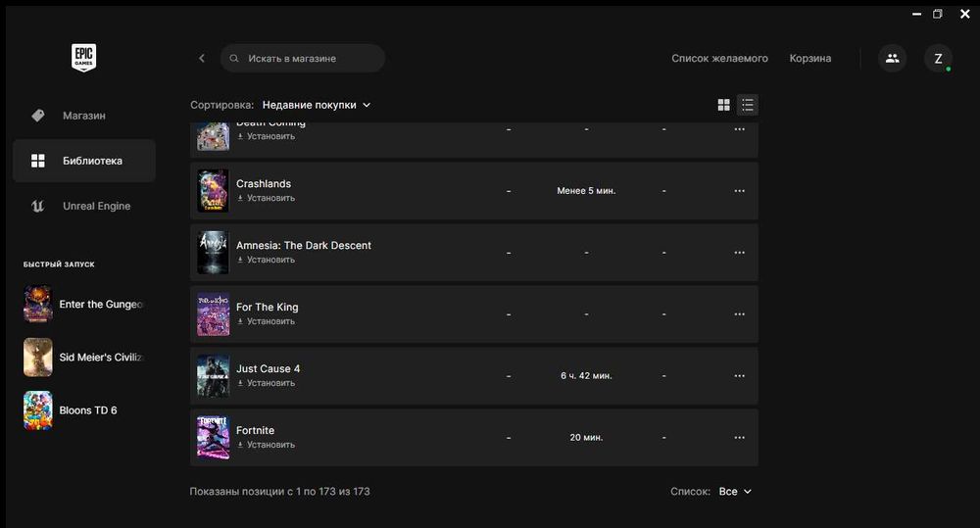The height and width of the screenshot is (528, 980).
Task: Click Установить under Amnesia: The Dark Descent
Action: [266, 260]
